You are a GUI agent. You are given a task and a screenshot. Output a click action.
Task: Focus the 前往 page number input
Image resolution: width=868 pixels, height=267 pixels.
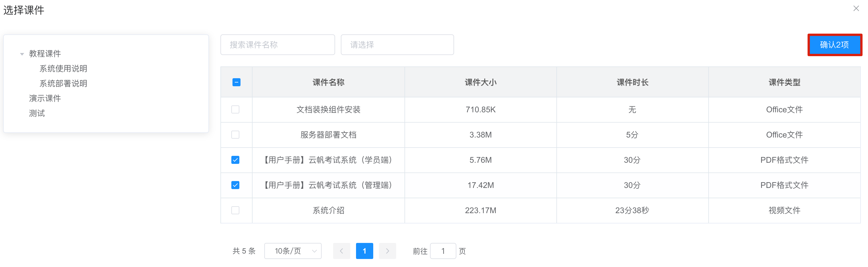coord(443,251)
